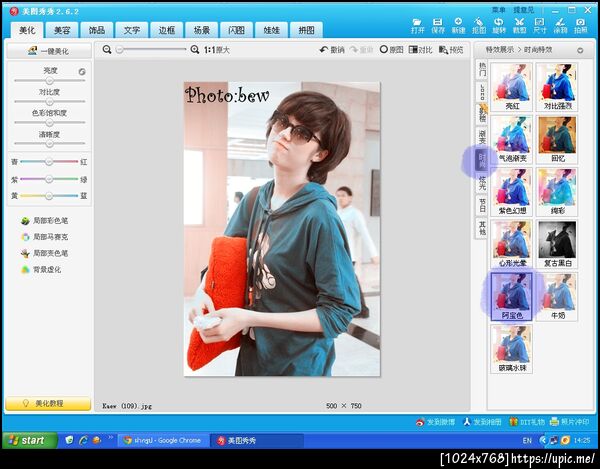Open the 边框 frames tab
The height and width of the screenshot is (469, 600).
click(167, 30)
